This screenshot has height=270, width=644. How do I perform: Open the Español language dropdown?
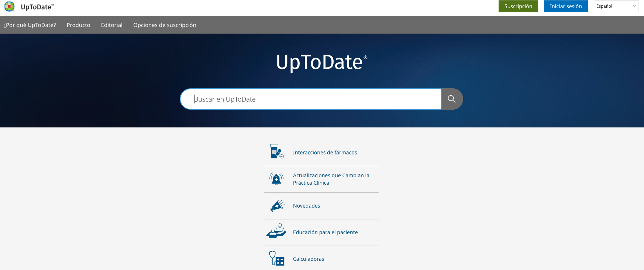click(616, 6)
